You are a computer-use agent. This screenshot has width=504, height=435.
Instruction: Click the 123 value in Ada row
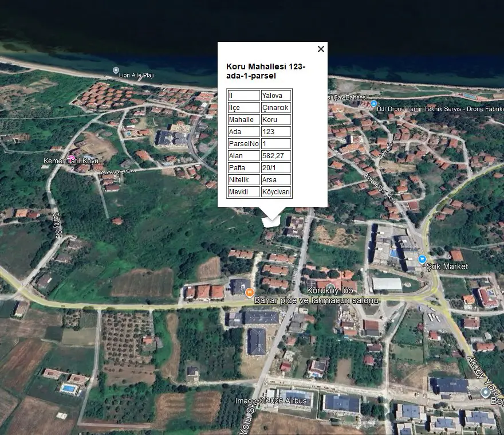tap(276, 132)
